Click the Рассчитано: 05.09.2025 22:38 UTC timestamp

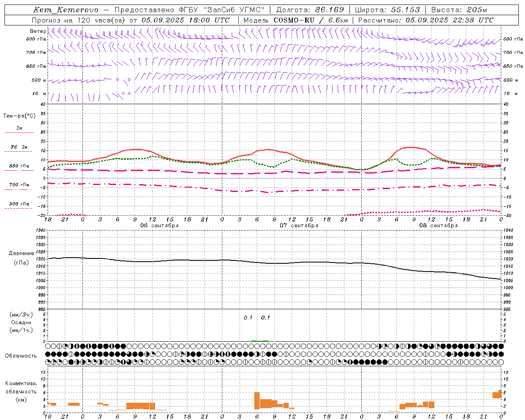point(426,20)
